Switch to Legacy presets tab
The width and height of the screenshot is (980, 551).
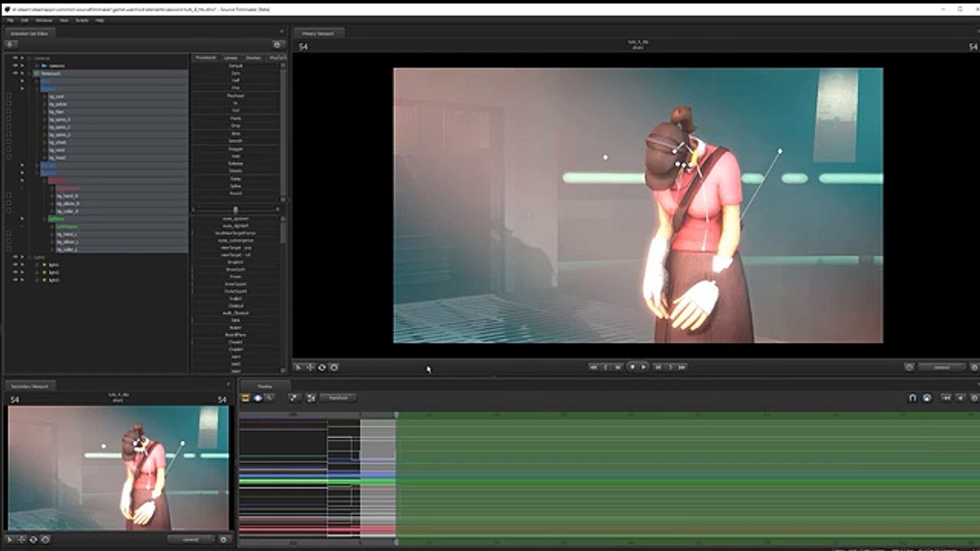click(x=230, y=57)
